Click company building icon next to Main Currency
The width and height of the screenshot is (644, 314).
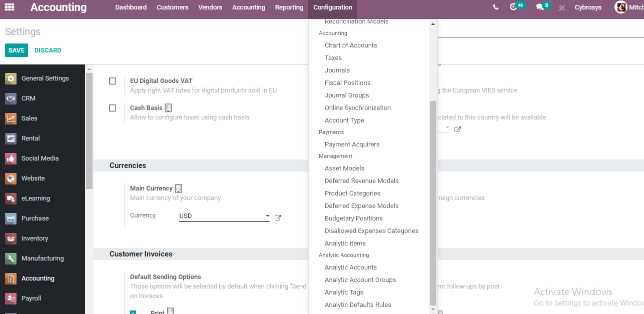pyautogui.click(x=179, y=188)
